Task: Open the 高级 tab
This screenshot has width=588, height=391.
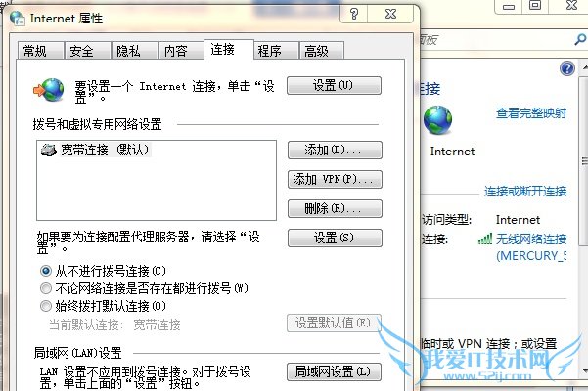Action: (x=321, y=51)
